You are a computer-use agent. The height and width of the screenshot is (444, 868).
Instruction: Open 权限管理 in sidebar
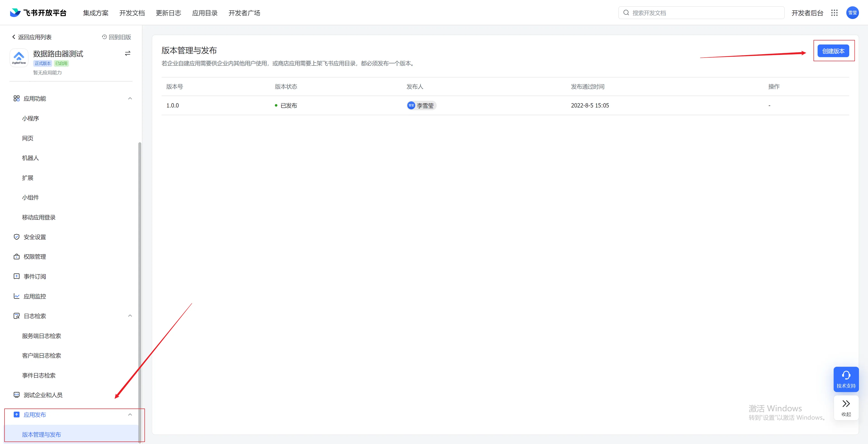point(34,257)
